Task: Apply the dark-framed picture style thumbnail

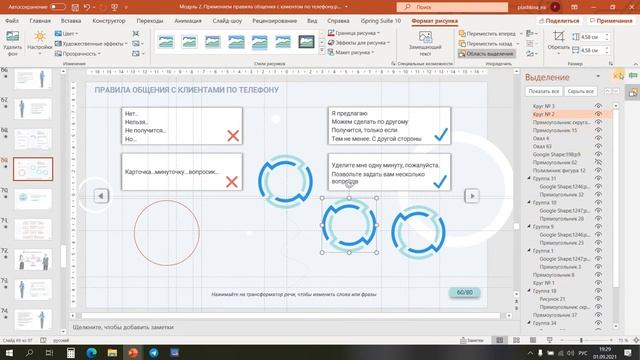Action: point(306,42)
